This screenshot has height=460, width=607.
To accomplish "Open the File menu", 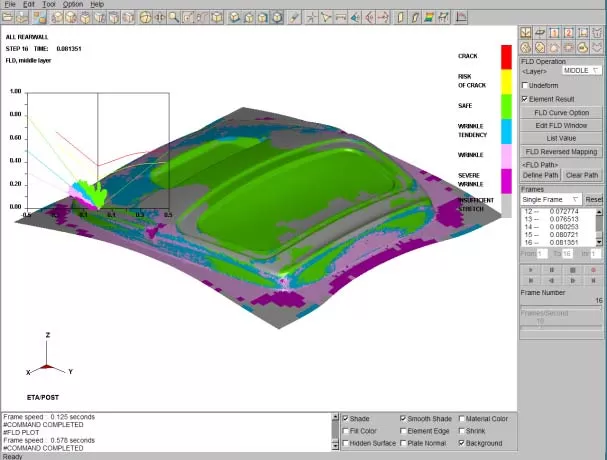I will [x=10, y=4].
